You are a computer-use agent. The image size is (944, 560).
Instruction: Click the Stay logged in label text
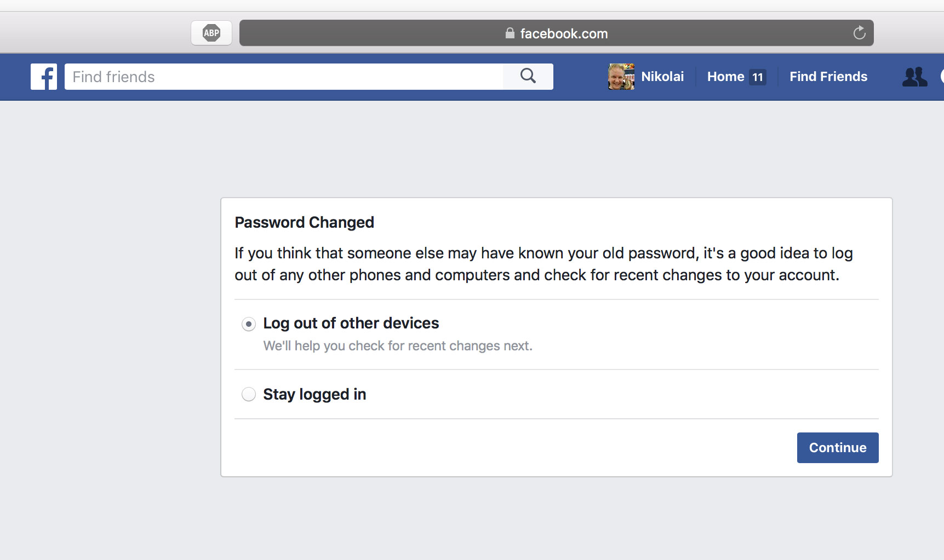click(x=314, y=394)
